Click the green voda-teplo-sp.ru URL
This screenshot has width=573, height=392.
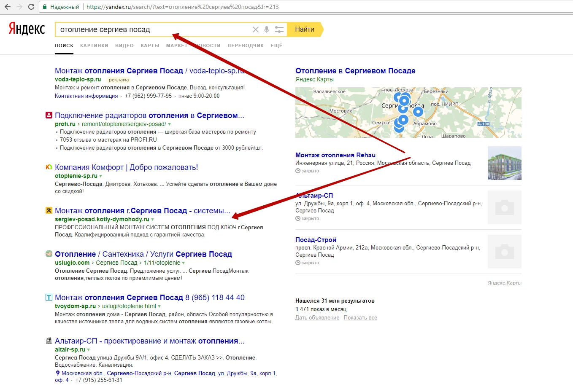click(x=78, y=79)
